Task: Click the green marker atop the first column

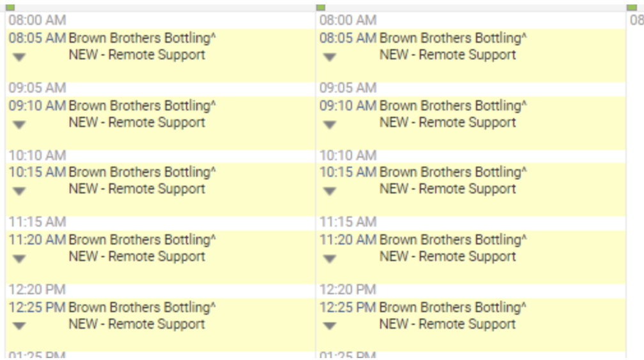Action: pyautogui.click(x=10, y=8)
